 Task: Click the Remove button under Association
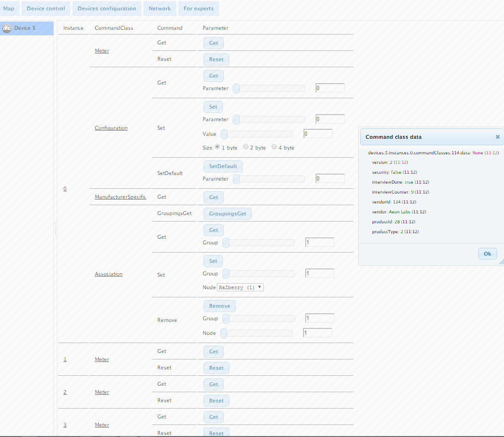[x=219, y=306]
